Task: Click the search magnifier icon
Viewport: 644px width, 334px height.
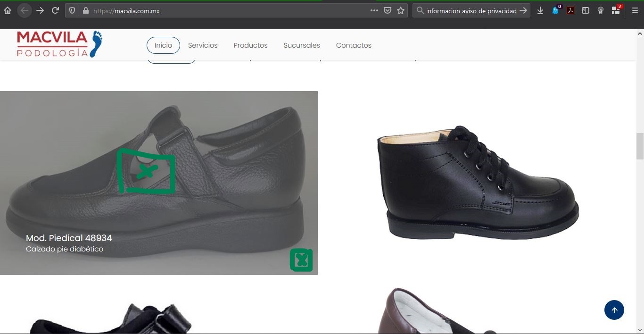Action: pos(420,10)
